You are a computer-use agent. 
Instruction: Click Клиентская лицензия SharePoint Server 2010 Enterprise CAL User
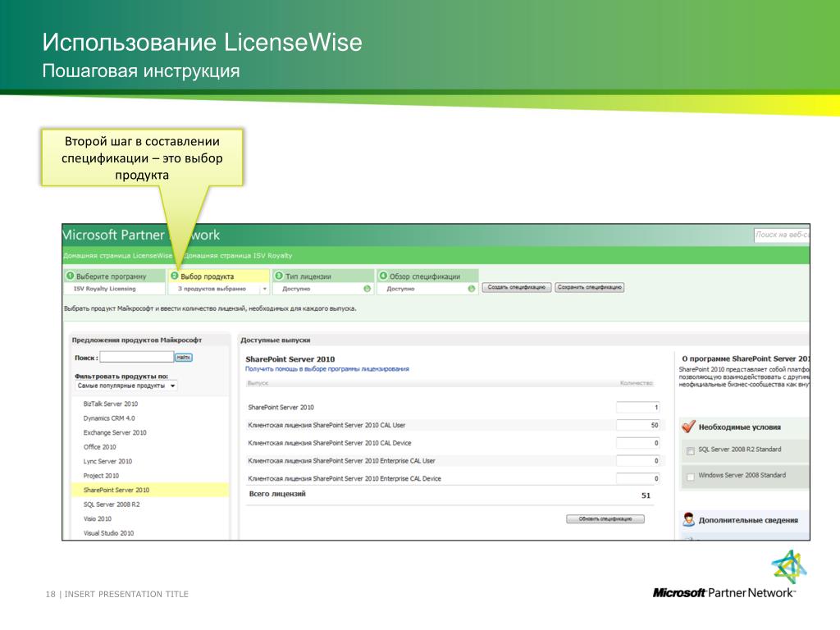point(341,461)
